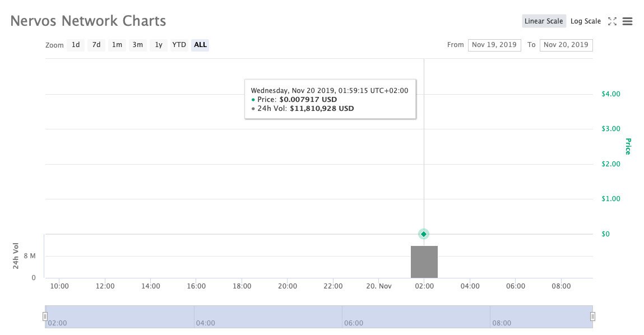Screen dimensions: 644x335
Task: Select the ALL zoom option
Action: point(200,45)
